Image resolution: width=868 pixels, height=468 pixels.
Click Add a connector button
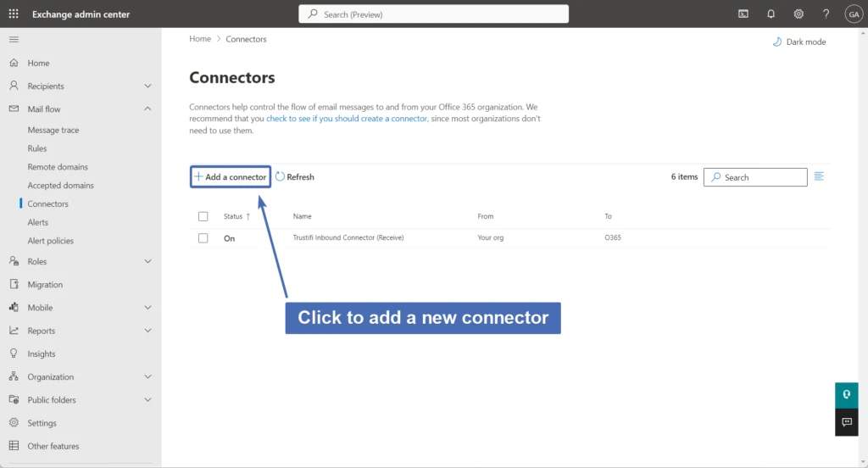pyautogui.click(x=231, y=177)
